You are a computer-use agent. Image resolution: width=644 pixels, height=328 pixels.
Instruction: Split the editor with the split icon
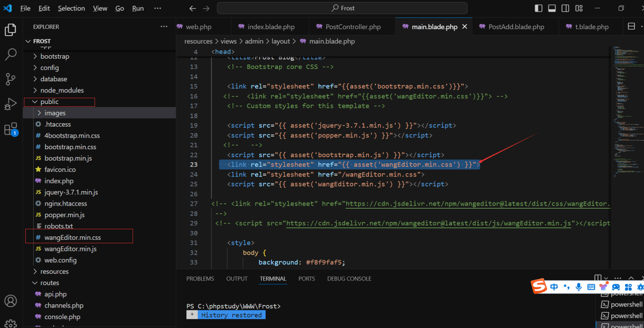click(x=631, y=26)
